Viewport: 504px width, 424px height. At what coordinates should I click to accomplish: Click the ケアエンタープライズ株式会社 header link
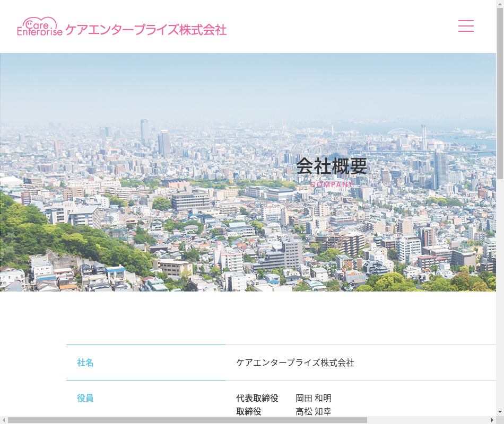click(x=146, y=30)
